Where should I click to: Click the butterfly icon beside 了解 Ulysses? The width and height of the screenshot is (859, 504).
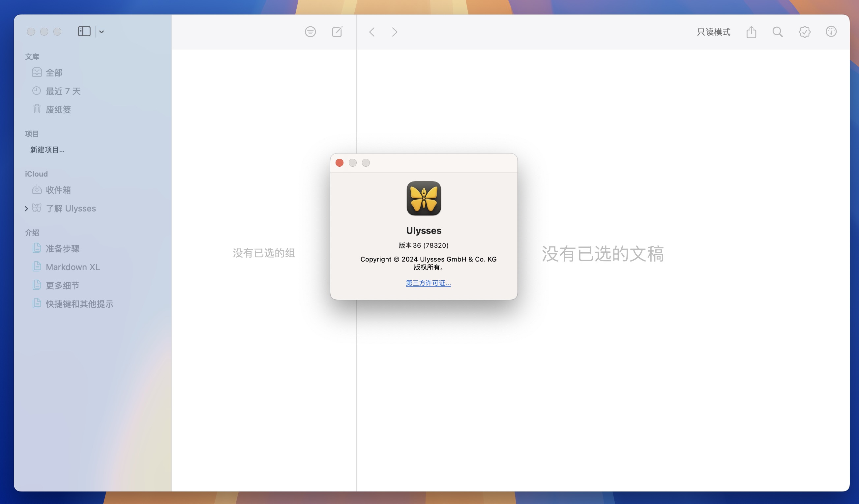pyautogui.click(x=37, y=208)
